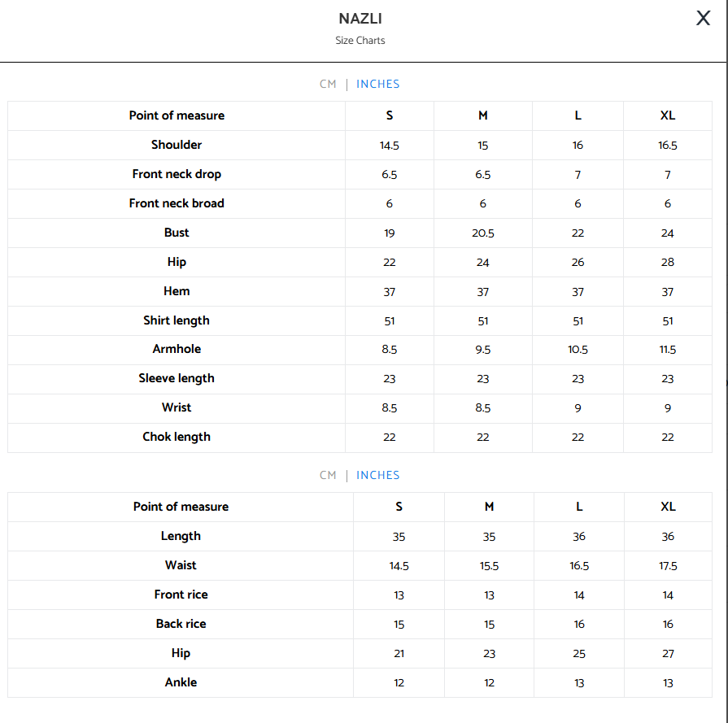Select the Chok length row label
The image size is (728, 723).
(x=177, y=437)
